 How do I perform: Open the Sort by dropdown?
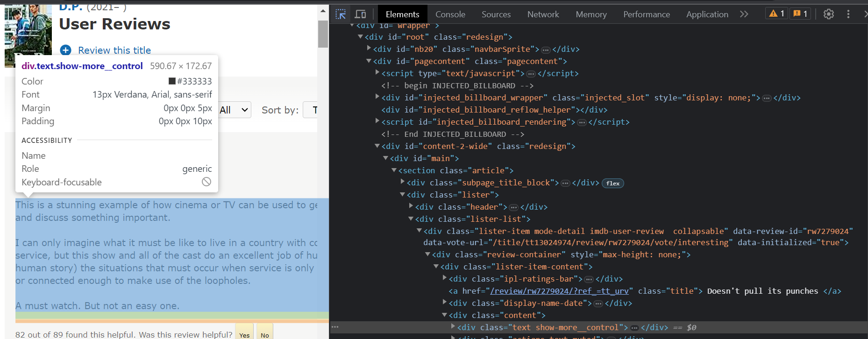point(310,110)
